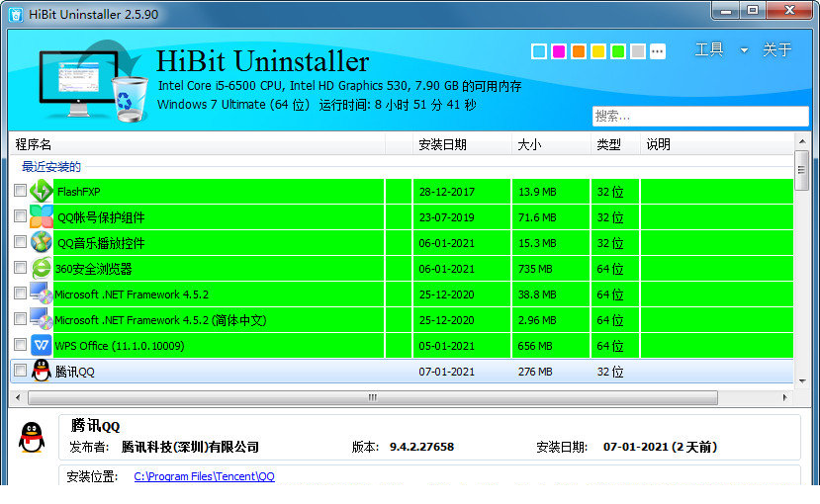
Task: Click the FlashFXP program icon
Action: (42, 191)
